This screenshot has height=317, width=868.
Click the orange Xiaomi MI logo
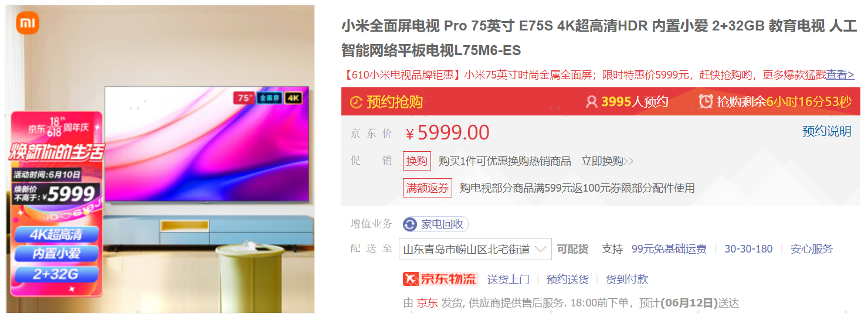tap(27, 23)
